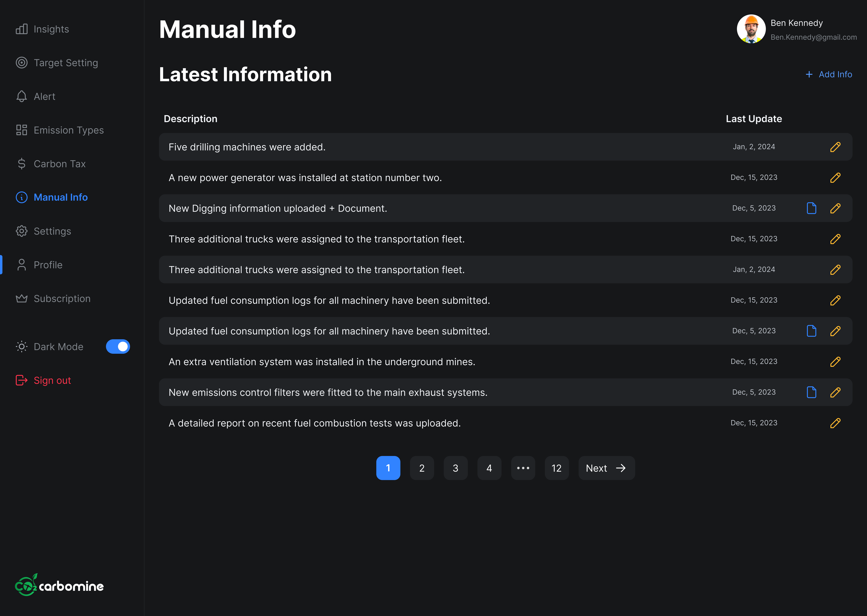Screen dimensions: 867x616
Task: Jump to page 12
Action: click(x=556, y=468)
